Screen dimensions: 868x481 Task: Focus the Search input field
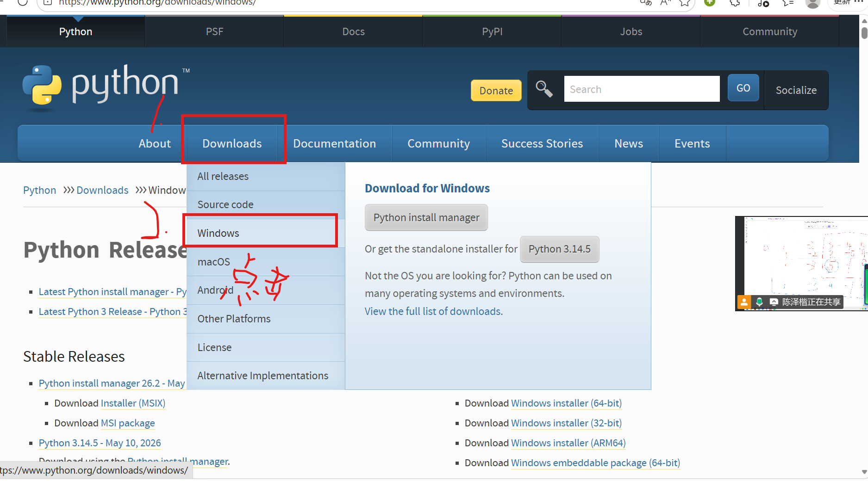click(642, 89)
